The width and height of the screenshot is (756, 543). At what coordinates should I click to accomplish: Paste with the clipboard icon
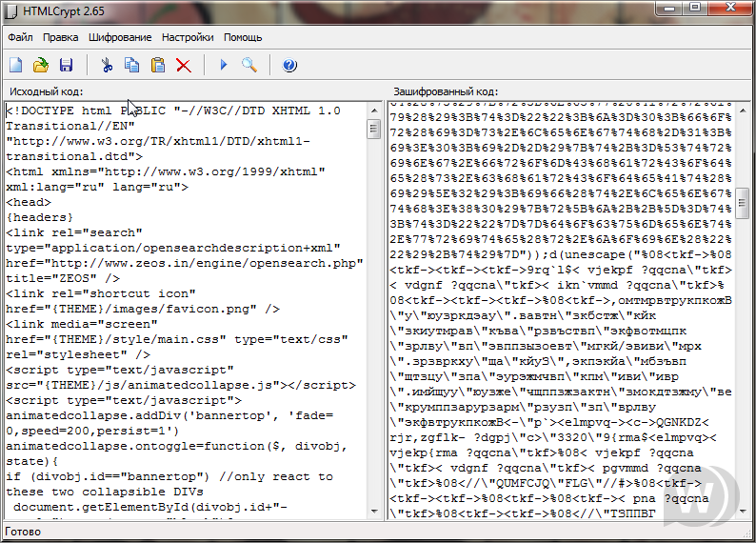pyautogui.click(x=158, y=65)
